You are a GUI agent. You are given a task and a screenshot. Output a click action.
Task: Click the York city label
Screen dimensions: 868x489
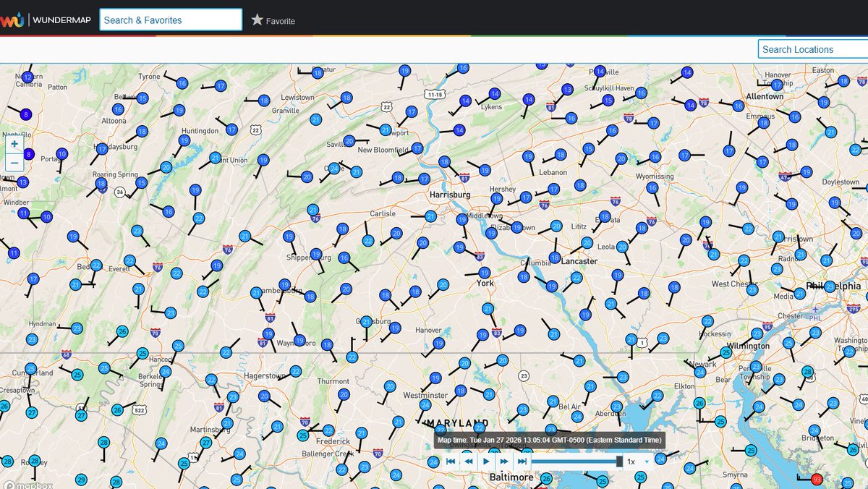pos(485,283)
